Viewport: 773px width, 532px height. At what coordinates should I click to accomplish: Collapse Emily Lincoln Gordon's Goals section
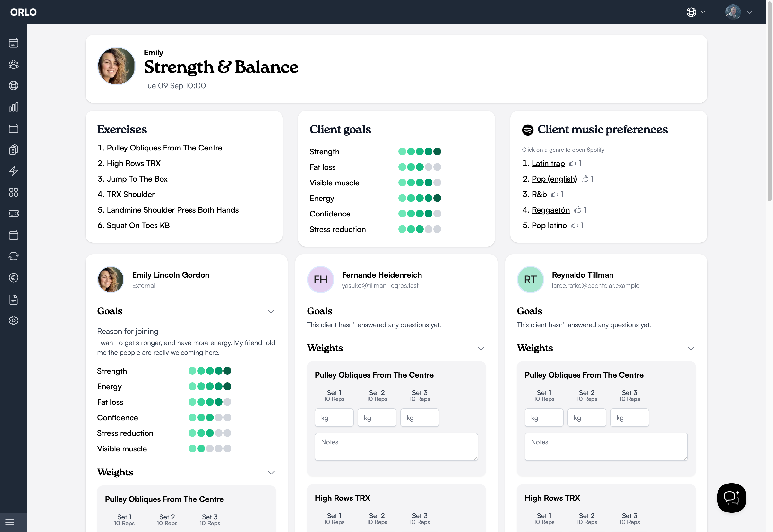(271, 312)
